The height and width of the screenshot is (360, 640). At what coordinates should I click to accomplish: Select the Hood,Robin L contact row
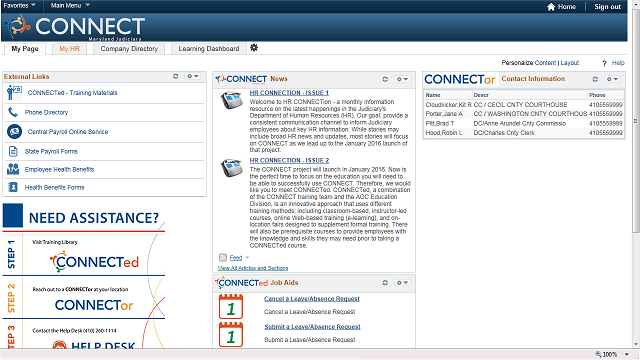(524, 133)
